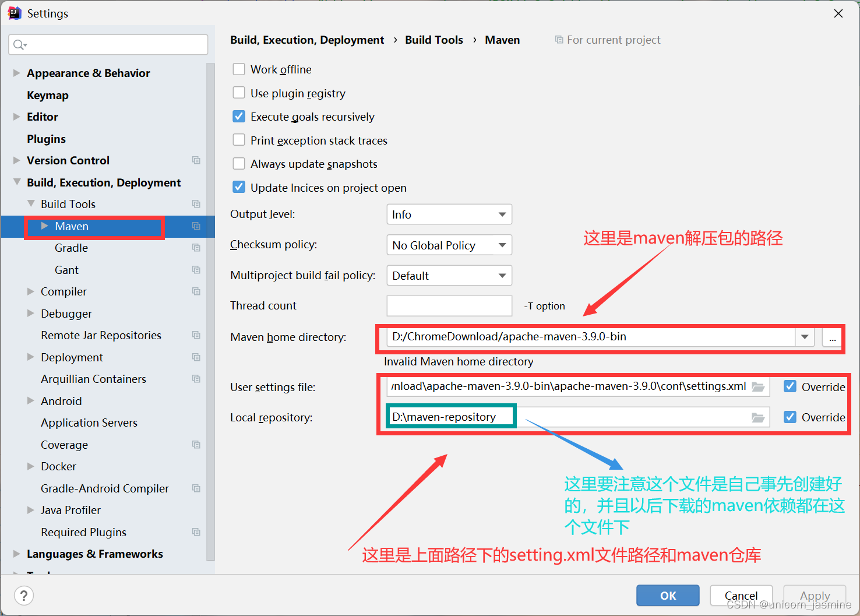Click the IntelliJ logo in the title bar
The height and width of the screenshot is (616, 860).
(x=15, y=13)
